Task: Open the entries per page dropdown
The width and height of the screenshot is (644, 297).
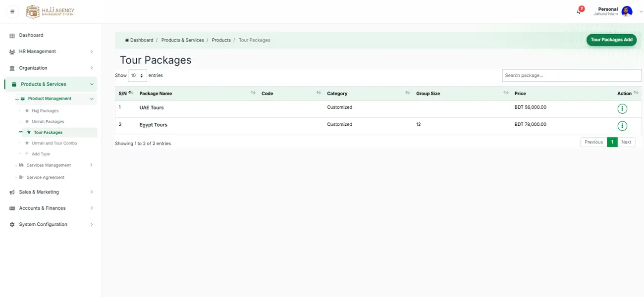Action: (x=137, y=76)
